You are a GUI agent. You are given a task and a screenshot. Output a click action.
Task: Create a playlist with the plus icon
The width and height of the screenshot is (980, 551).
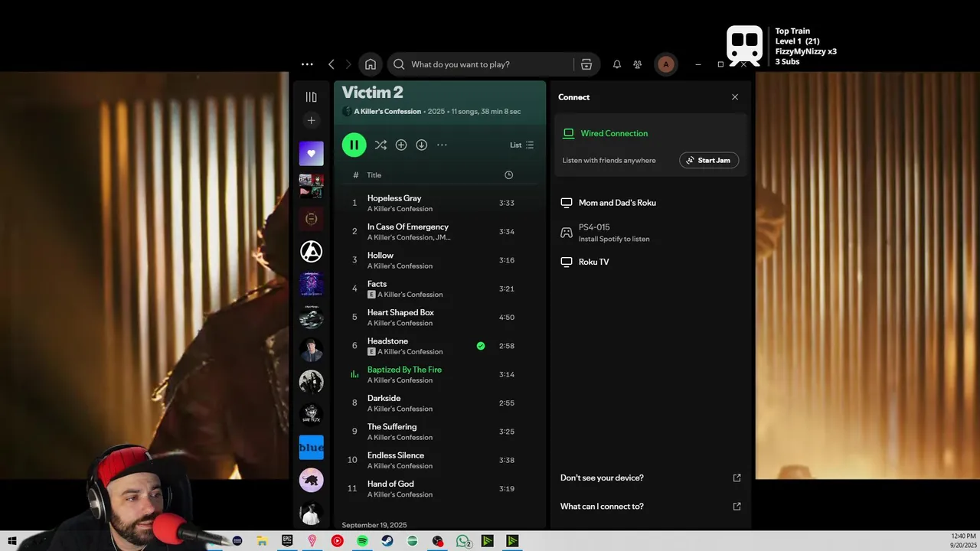pos(311,120)
